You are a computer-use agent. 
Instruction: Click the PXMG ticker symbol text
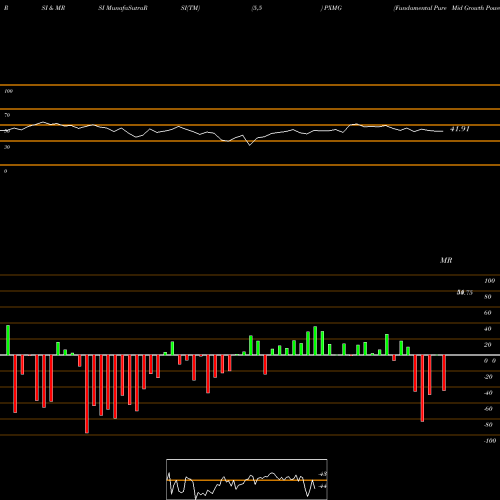click(x=333, y=8)
